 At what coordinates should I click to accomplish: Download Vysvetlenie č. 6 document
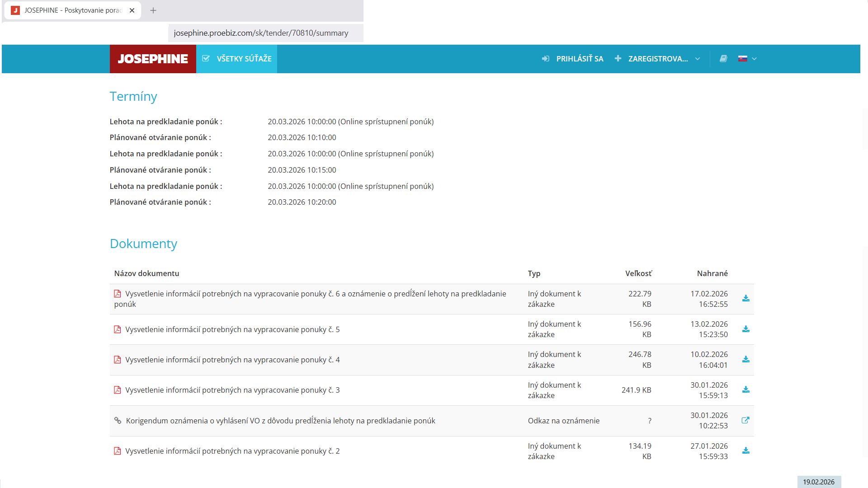(x=745, y=299)
